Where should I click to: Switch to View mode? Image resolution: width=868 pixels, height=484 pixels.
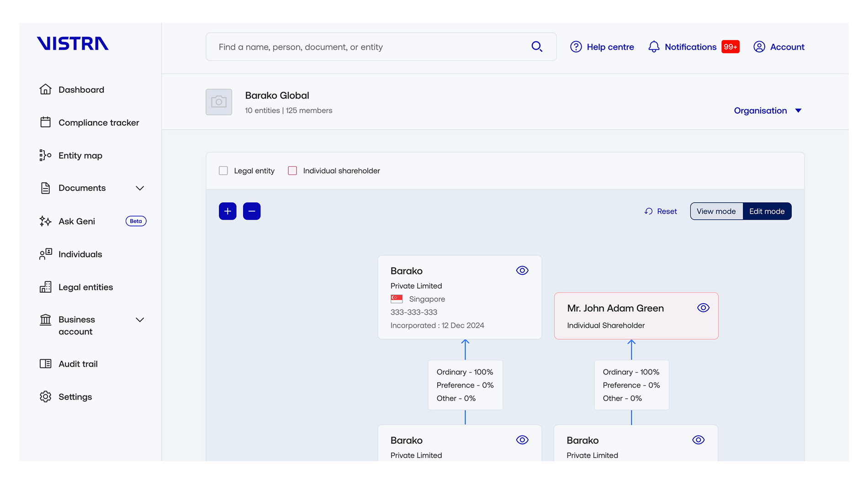tap(716, 211)
